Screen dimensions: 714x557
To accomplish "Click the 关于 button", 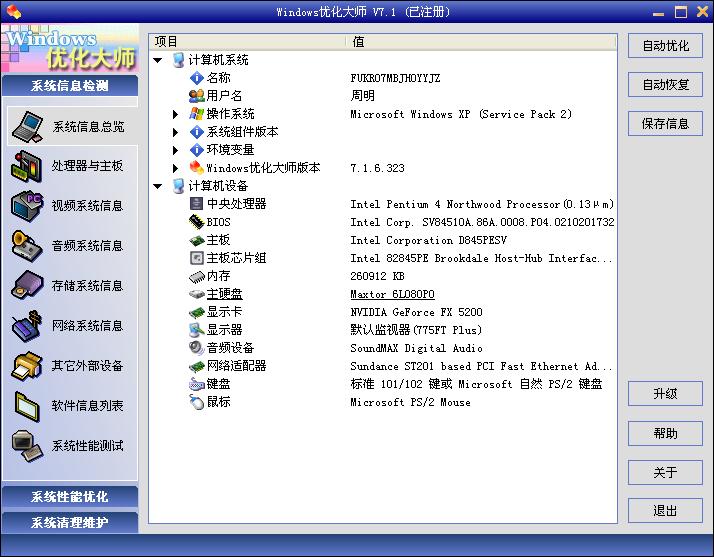I will click(665, 472).
